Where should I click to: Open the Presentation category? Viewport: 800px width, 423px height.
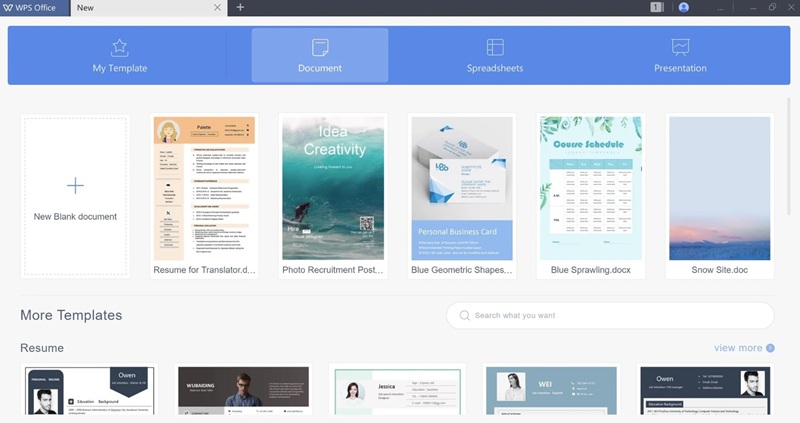(680, 56)
